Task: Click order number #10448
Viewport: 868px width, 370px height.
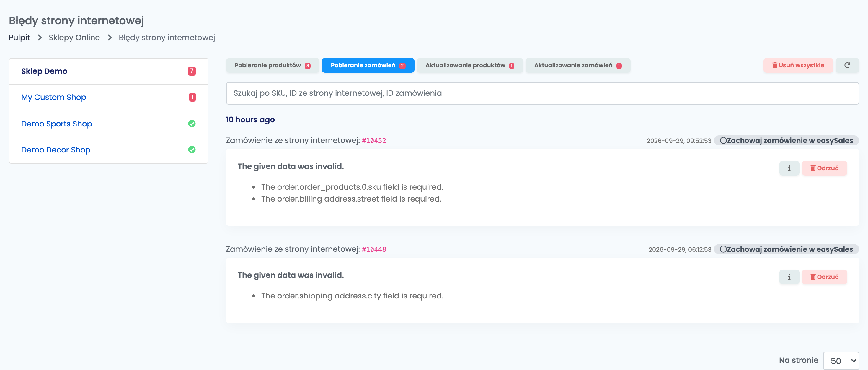Action: [x=374, y=249]
